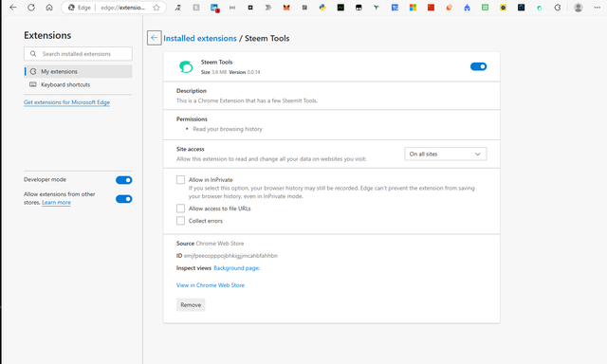The width and height of the screenshot is (607, 364).
Task: Click the extension ID string text
Action: (x=230, y=256)
